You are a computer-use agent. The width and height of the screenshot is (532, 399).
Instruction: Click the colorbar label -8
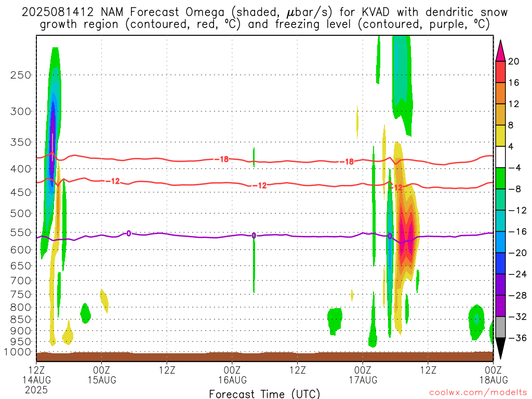(x=515, y=189)
